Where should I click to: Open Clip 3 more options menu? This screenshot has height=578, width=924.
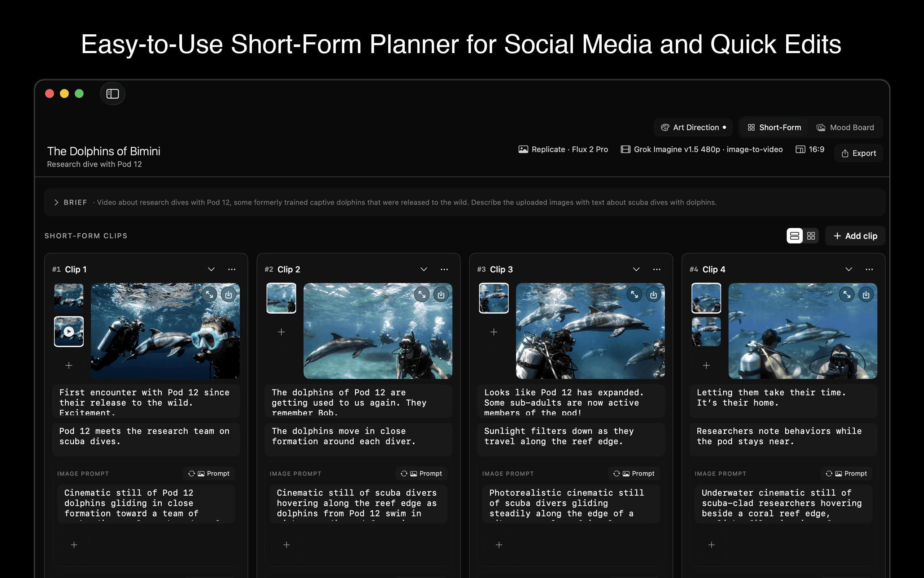(x=657, y=269)
